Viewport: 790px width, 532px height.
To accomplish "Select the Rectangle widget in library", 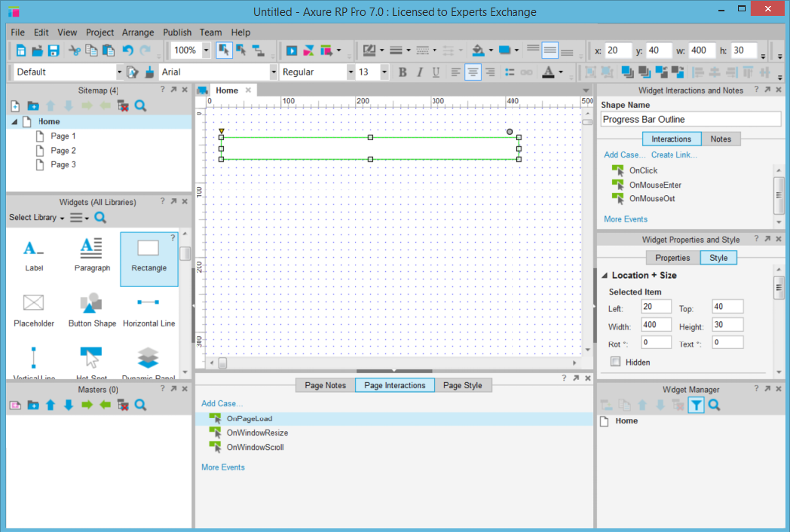I will 149,259.
